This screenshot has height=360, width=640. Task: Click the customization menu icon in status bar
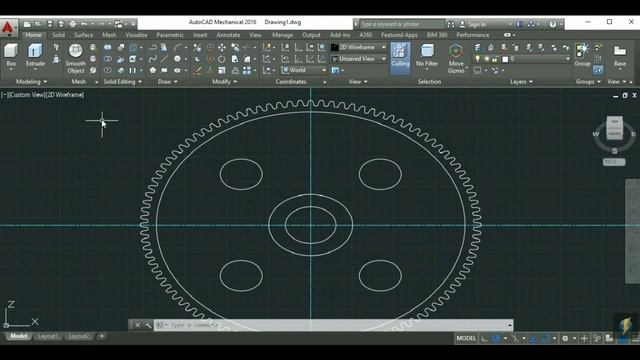(x=636, y=338)
